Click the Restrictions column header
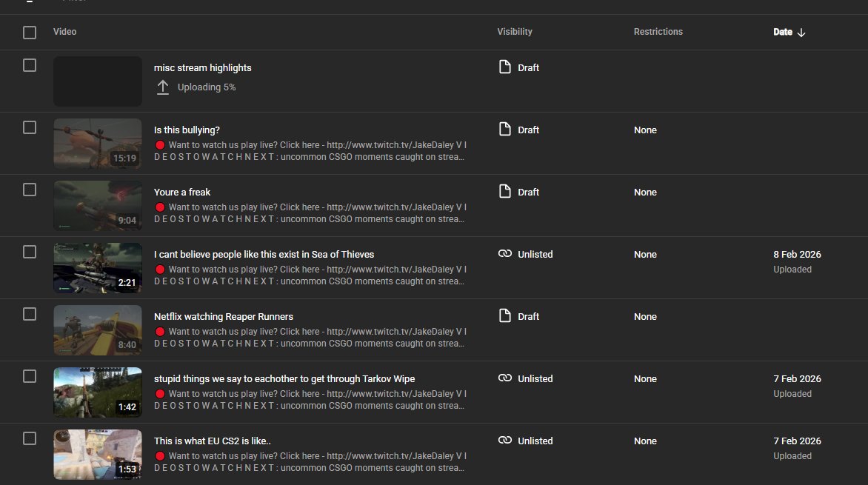868x485 pixels. pos(658,32)
